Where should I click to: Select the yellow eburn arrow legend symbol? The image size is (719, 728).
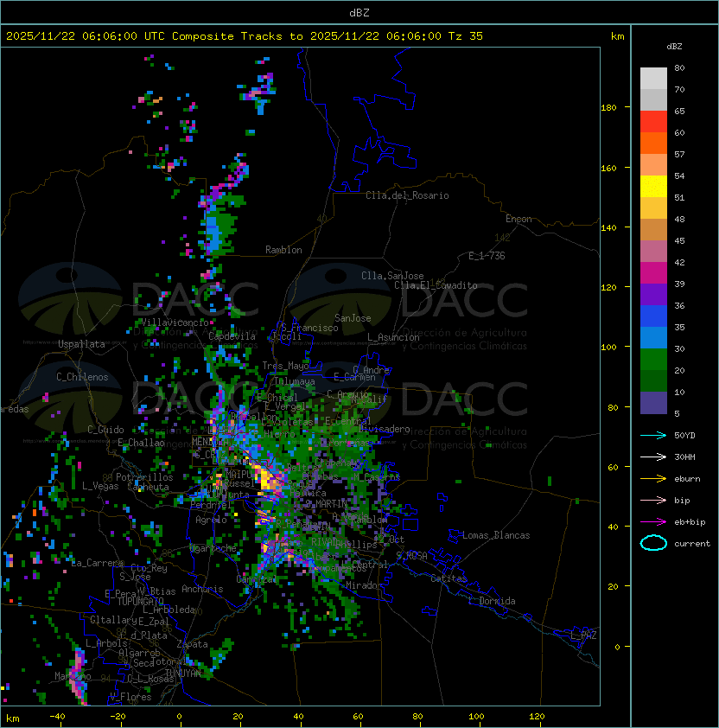(653, 479)
